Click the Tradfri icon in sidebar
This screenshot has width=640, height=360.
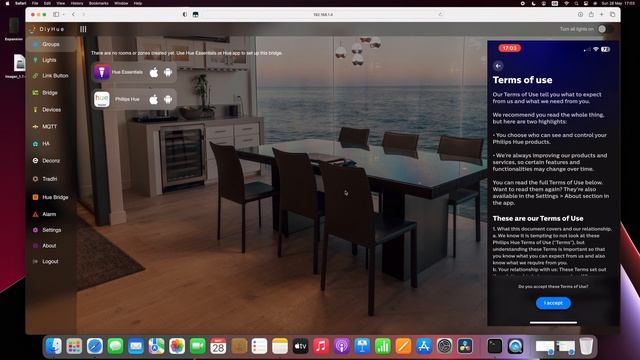(x=36, y=179)
